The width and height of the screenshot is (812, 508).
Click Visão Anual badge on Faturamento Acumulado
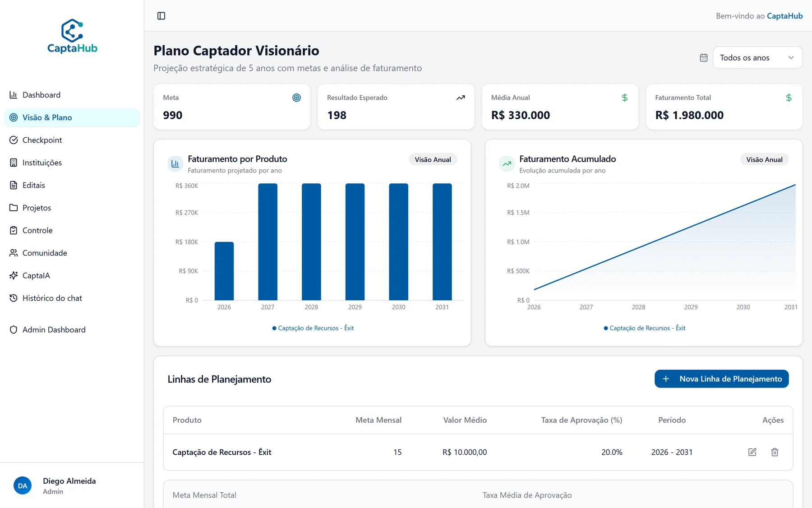pos(764,159)
